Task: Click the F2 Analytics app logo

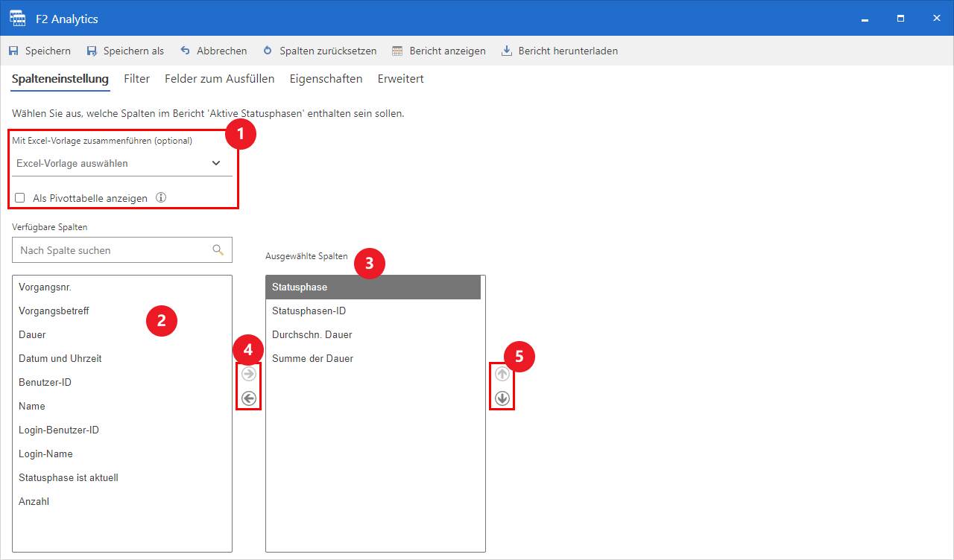Action: 17,18
